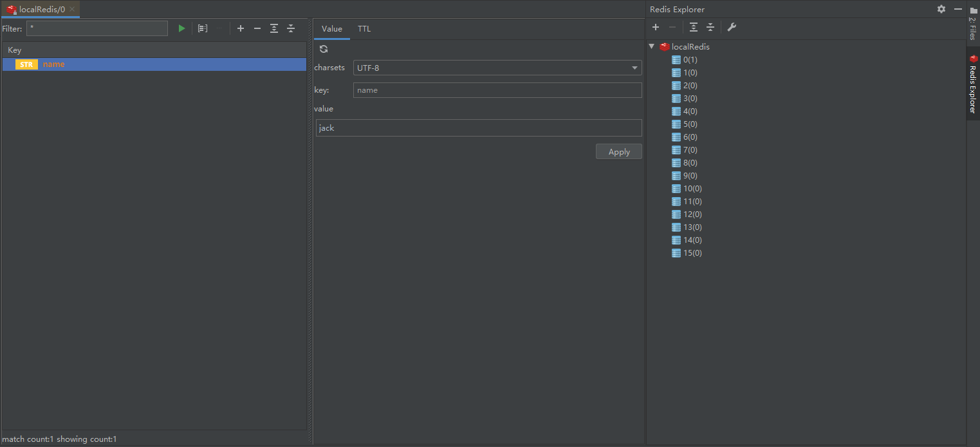980x447 pixels.
Task: Expand all nodes in the Redis Explorer toolbar
Action: (x=694, y=27)
